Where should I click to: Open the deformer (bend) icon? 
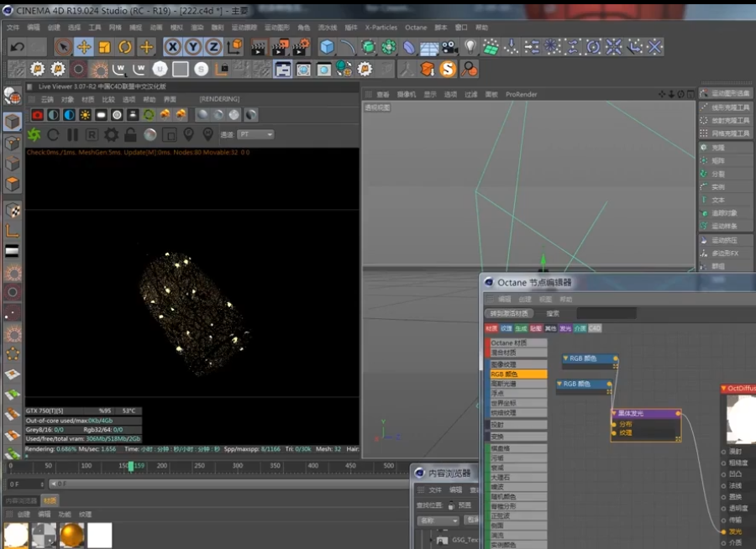[409, 47]
